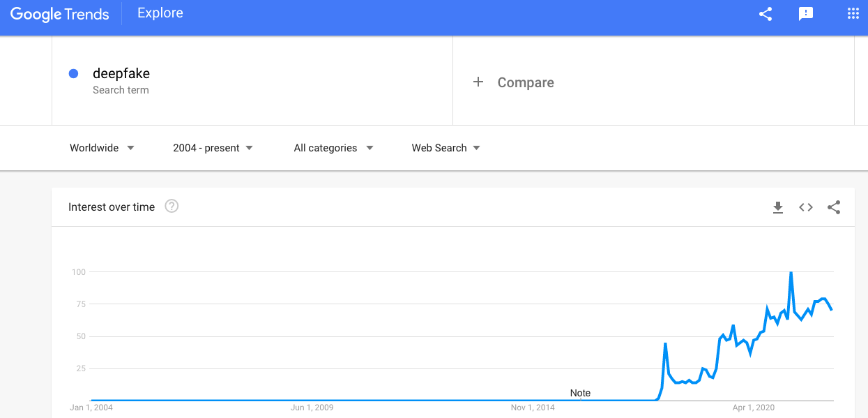This screenshot has width=868, height=418.
Task: Share the Interest over time chart
Action: pos(834,207)
